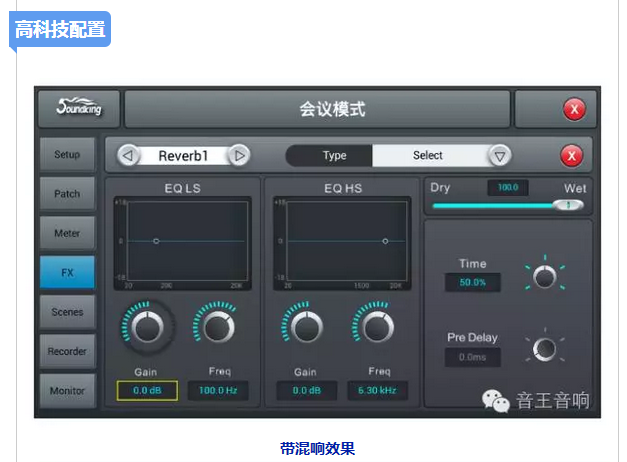Close the Reverb1 effect panel
627x462 pixels.
[571, 155]
